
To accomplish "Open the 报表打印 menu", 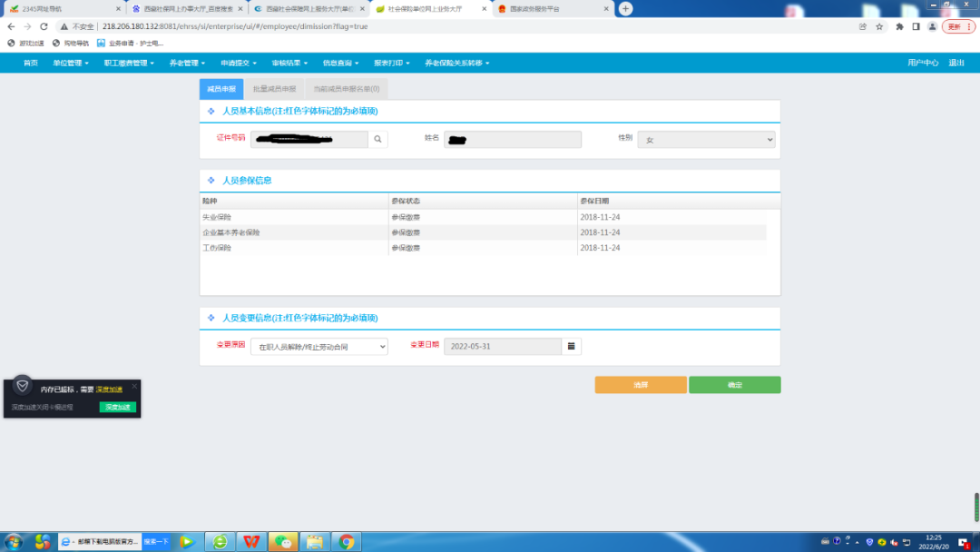I will pyautogui.click(x=391, y=64).
